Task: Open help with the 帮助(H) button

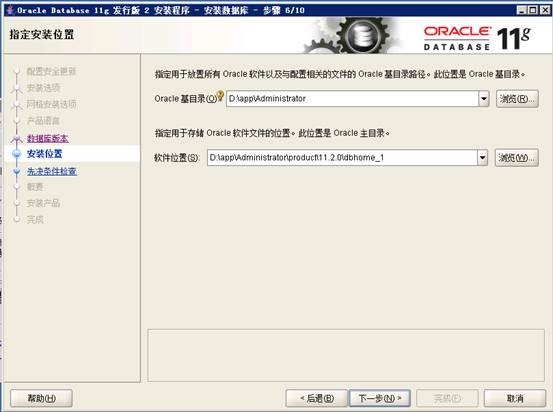Action: pos(42,399)
